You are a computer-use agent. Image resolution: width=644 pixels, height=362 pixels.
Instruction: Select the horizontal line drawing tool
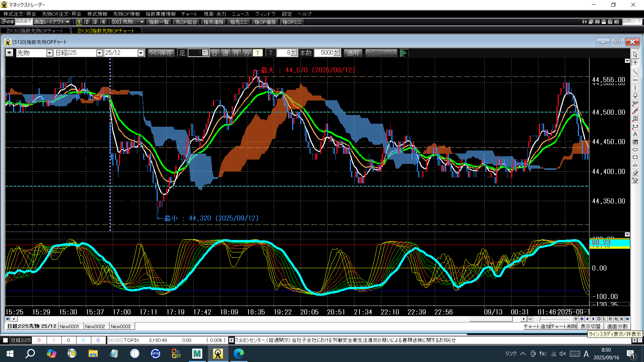(635, 80)
